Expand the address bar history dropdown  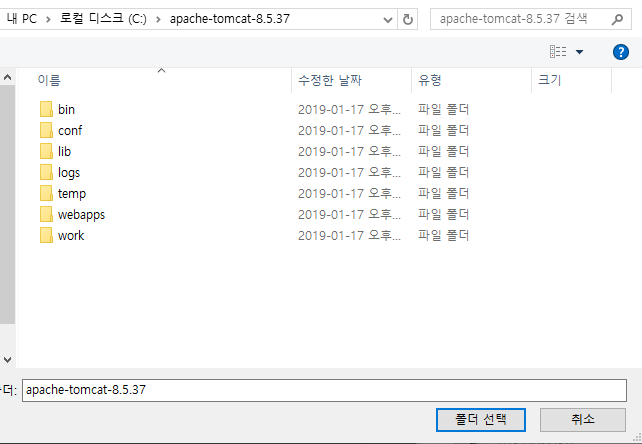(x=387, y=20)
